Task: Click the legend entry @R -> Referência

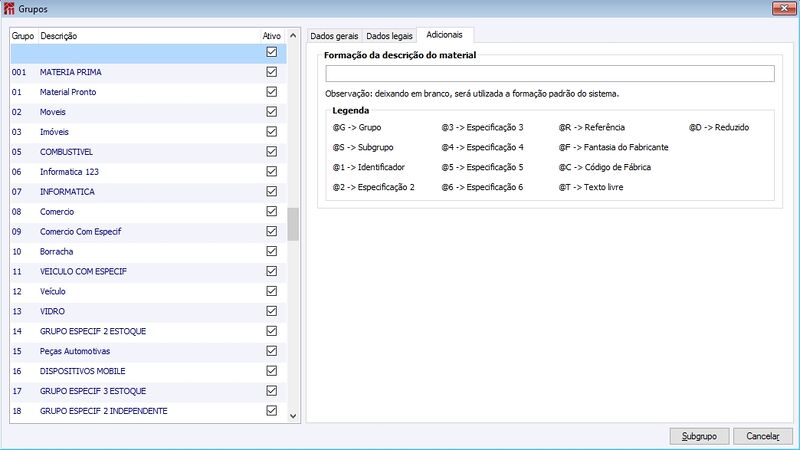Action: (x=591, y=127)
